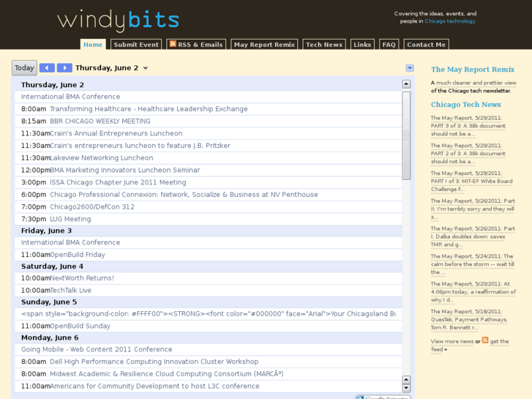Click the RSS icon in the RSS & Emails tab
This screenshot has width=532, height=399.
[x=173, y=44]
